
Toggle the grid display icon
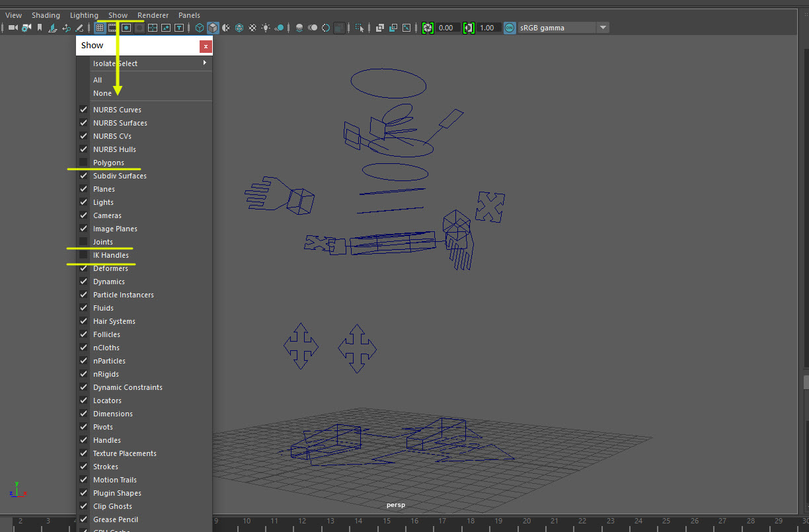[x=100, y=27]
